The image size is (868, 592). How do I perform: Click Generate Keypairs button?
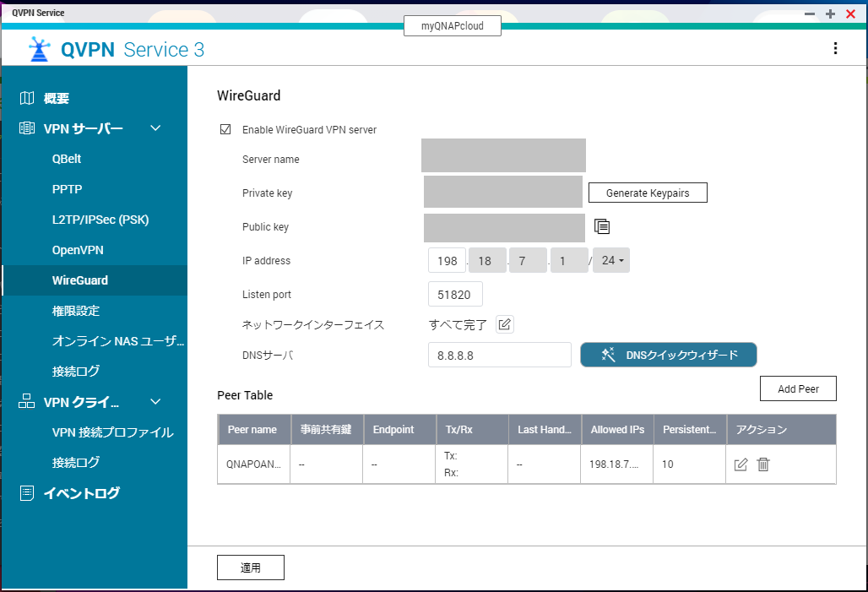coord(648,193)
